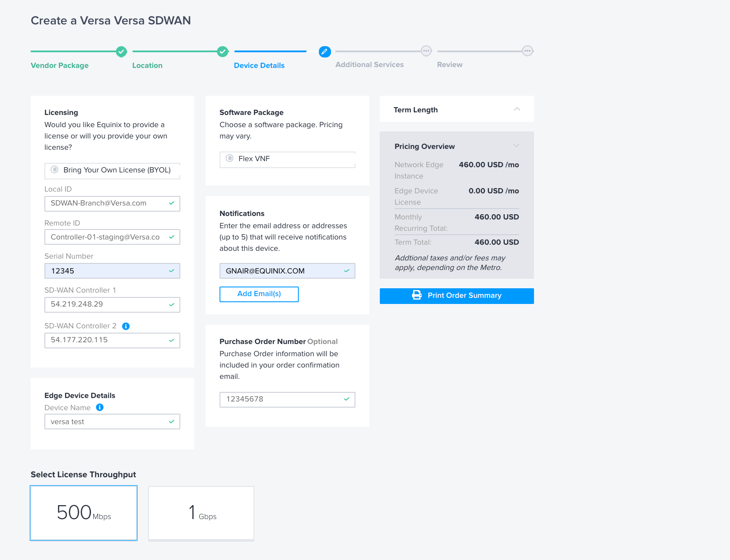Viewport: 730px width, 560px height.
Task: Collapse the Term Length section chevron
Action: pyautogui.click(x=517, y=109)
